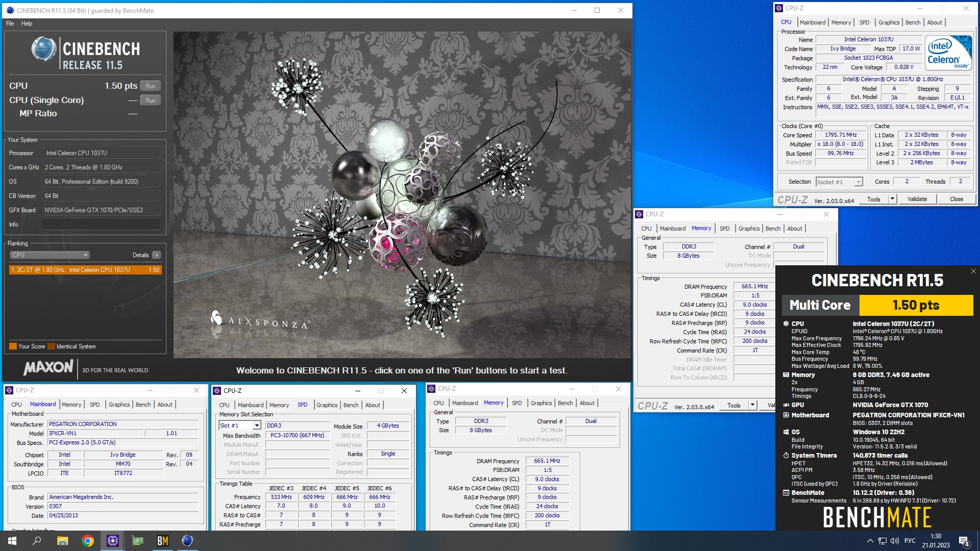This screenshot has width=980, height=551.
Task: Click Processor field Intel Celeron CPU 1037U
Action: click(x=102, y=153)
